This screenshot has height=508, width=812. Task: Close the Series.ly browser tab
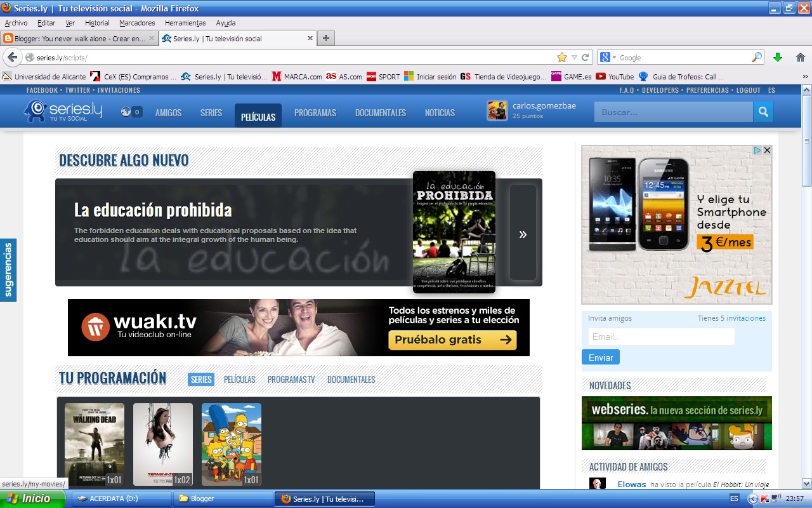pyautogui.click(x=310, y=38)
